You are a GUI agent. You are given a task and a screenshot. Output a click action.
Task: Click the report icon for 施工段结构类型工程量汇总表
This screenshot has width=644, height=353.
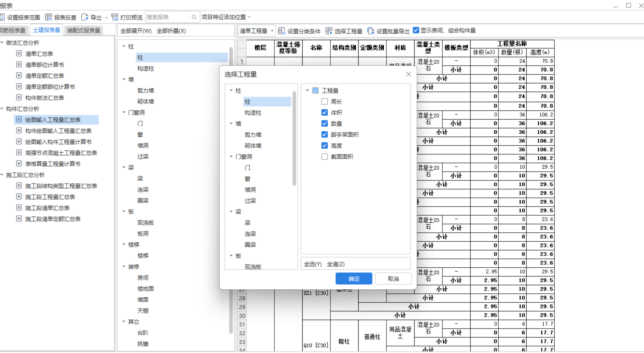coord(19,186)
